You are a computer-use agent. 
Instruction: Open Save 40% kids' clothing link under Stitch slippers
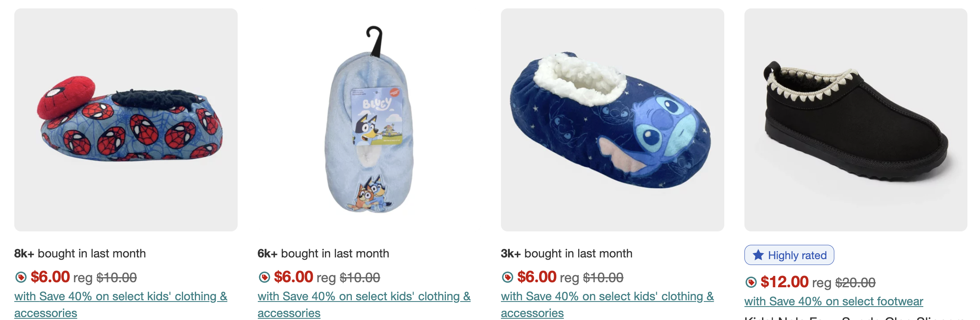[x=608, y=304]
